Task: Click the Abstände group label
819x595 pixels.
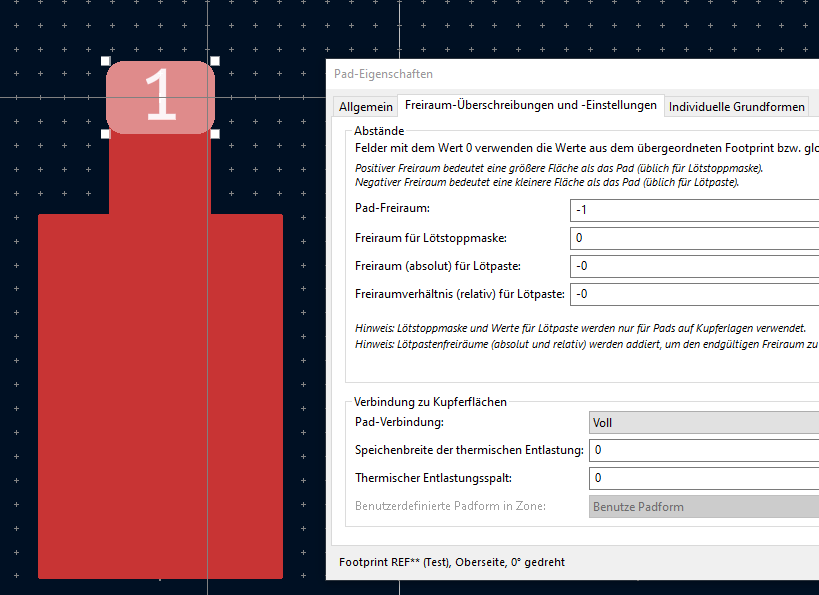Action: point(379,131)
